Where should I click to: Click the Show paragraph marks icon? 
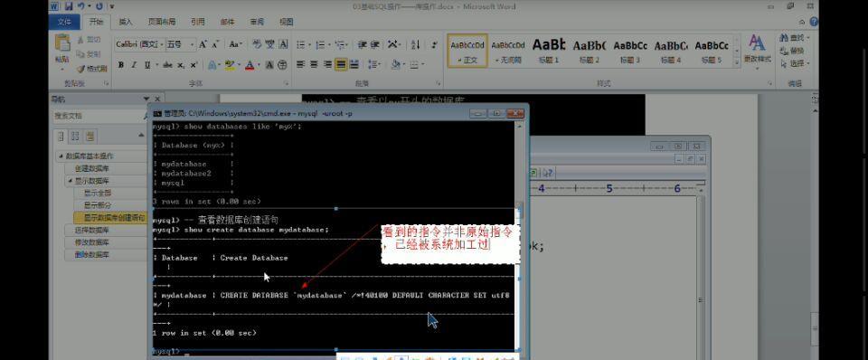coord(435,45)
